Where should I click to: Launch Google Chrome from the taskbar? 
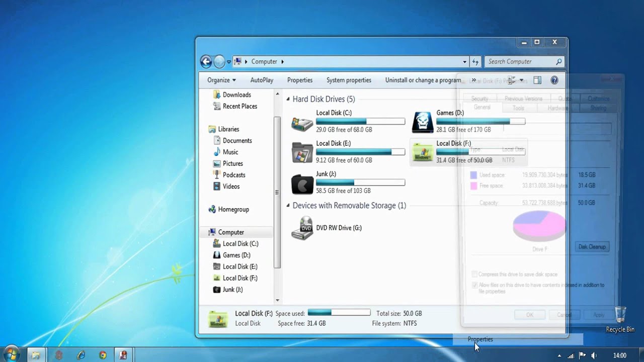[103, 355]
